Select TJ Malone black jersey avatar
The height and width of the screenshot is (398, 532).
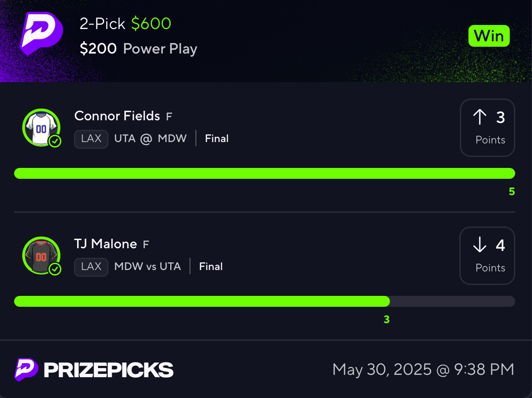[x=41, y=256]
